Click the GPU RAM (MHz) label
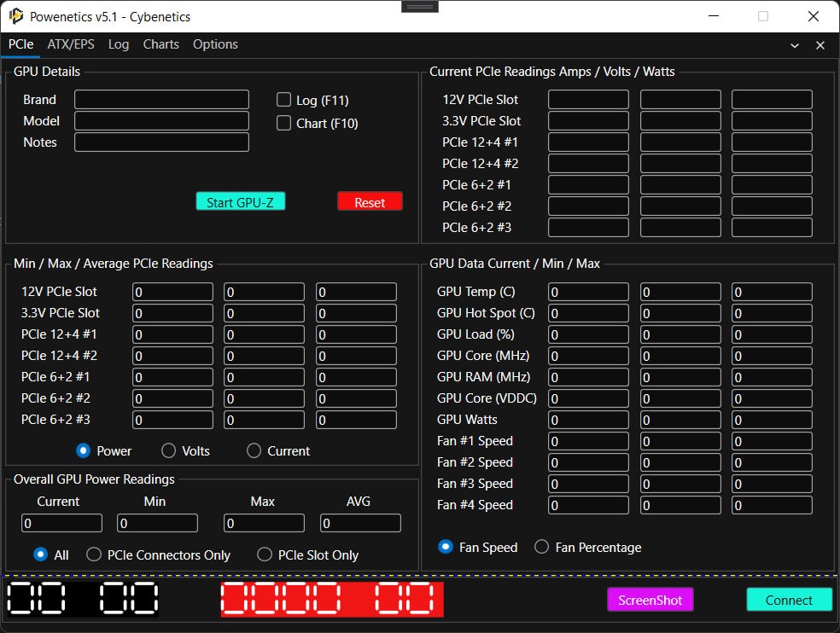 point(483,377)
